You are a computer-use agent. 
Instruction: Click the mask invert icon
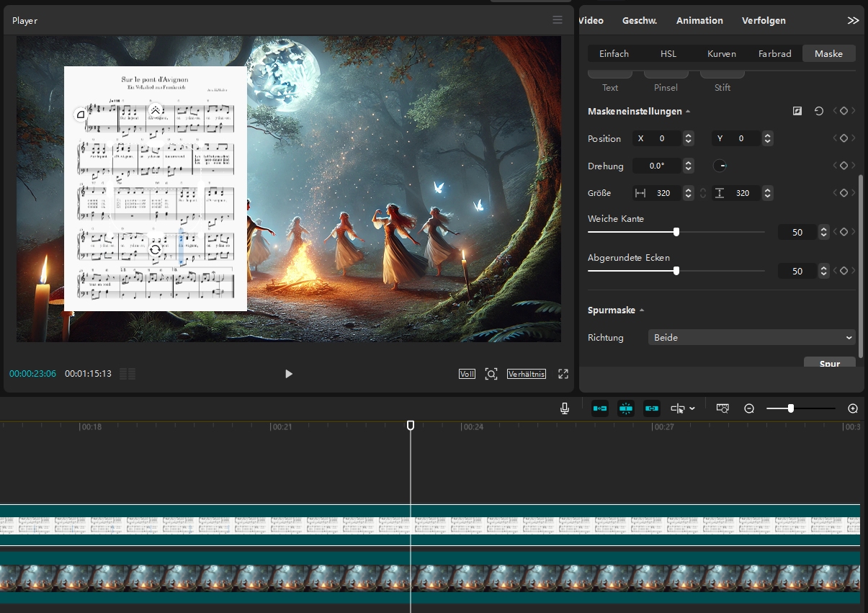click(797, 111)
